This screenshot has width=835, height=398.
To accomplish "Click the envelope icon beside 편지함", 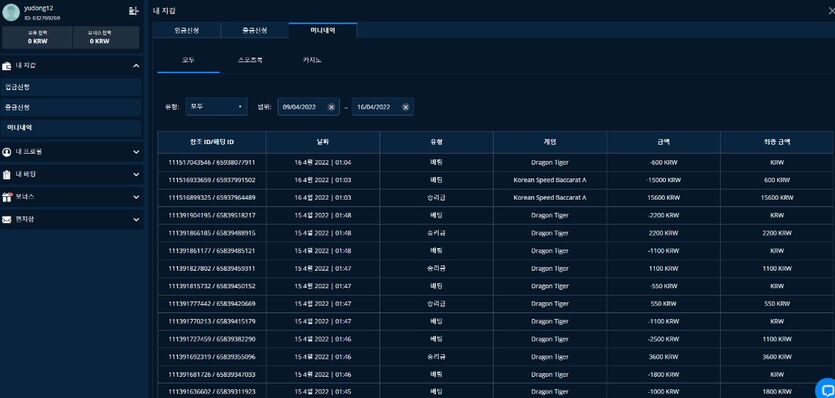I will point(6,220).
